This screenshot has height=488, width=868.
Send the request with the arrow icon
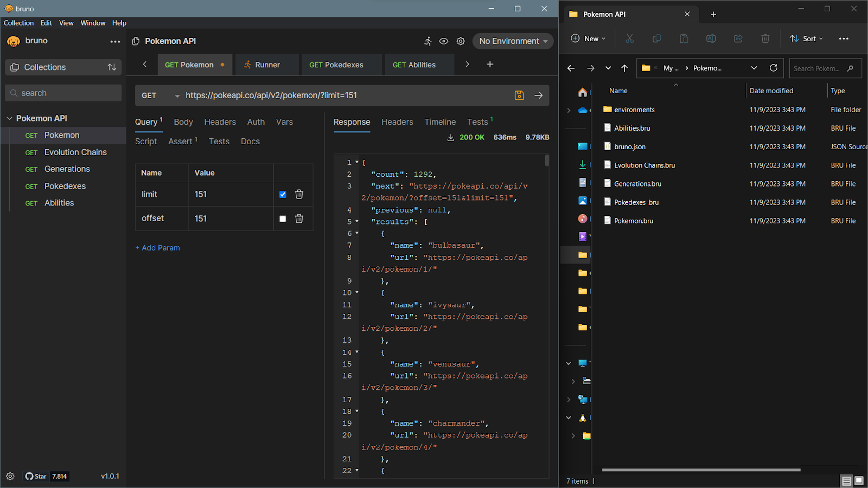coord(539,95)
